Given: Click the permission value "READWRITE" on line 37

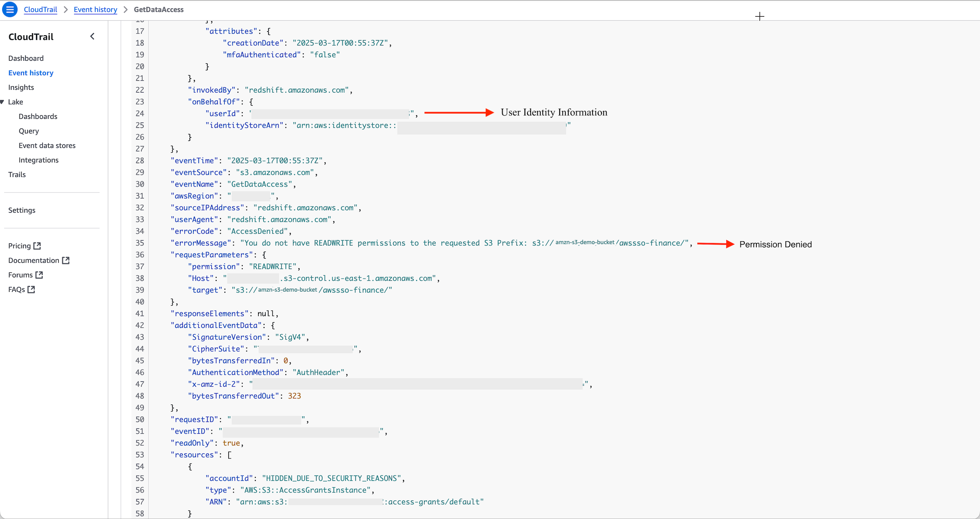Looking at the screenshot, I should (x=272, y=266).
